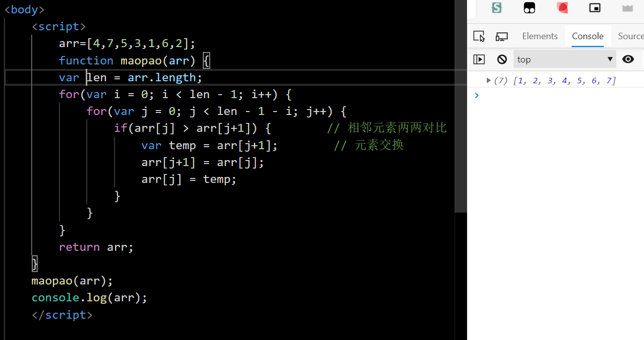644x340 pixels.
Task: Click the gray crown extension icon
Action: [628, 8]
